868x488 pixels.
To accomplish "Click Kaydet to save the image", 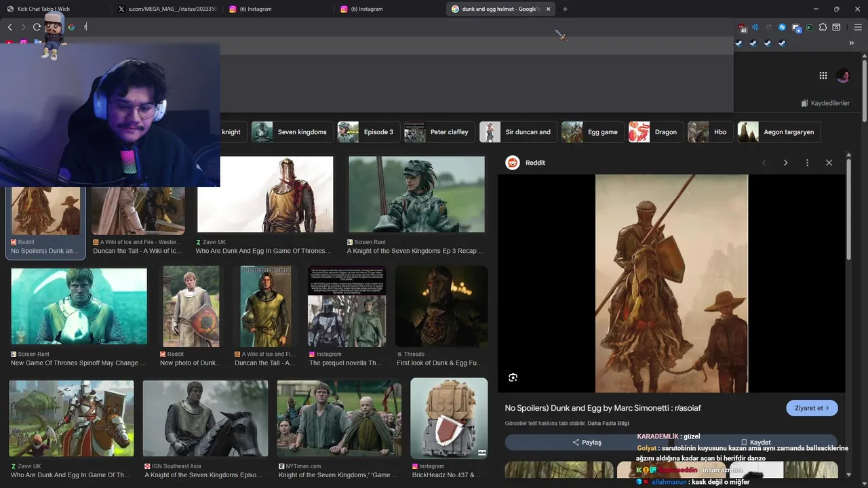I will pyautogui.click(x=755, y=443).
